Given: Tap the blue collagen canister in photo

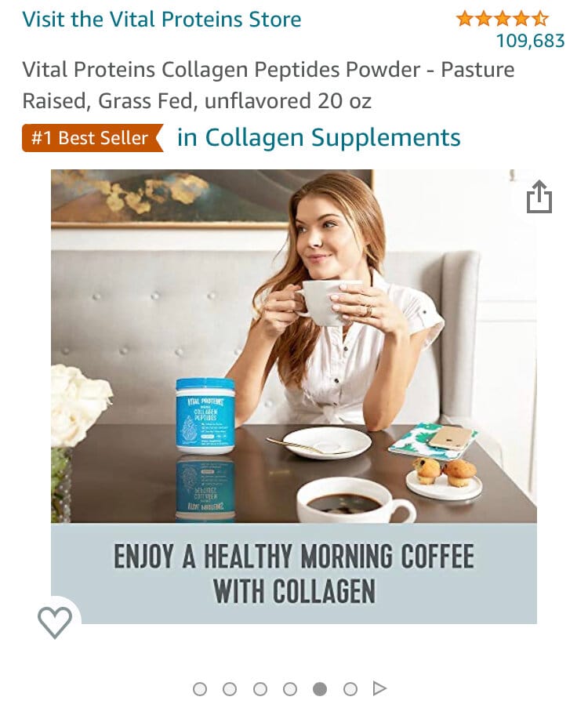Looking at the screenshot, I should pyautogui.click(x=205, y=416).
